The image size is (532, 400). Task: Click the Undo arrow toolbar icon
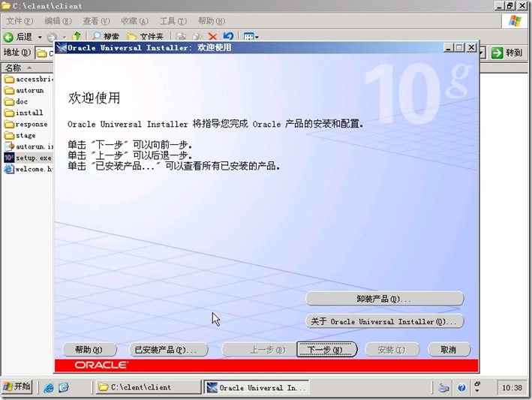(x=228, y=36)
